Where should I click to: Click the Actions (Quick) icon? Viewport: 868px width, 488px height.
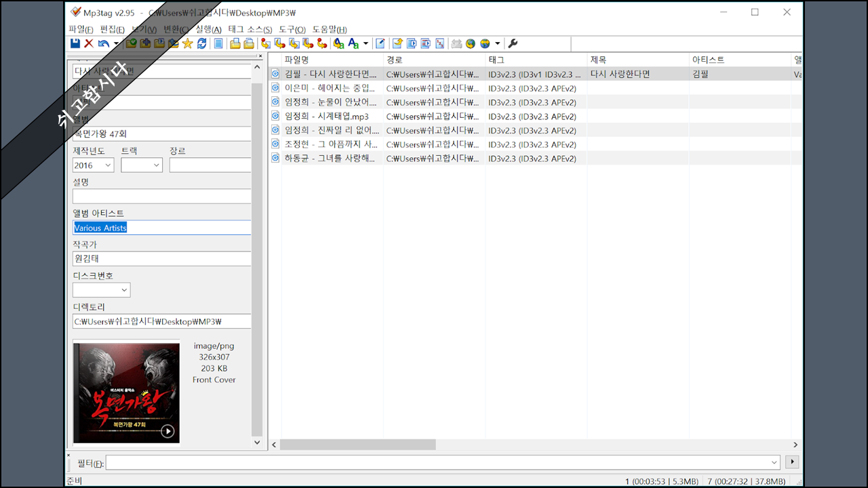tap(353, 43)
